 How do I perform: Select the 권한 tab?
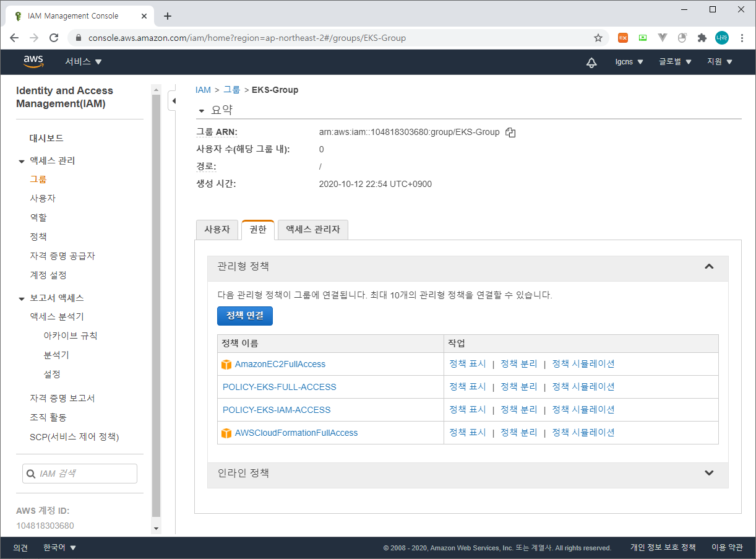257,230
